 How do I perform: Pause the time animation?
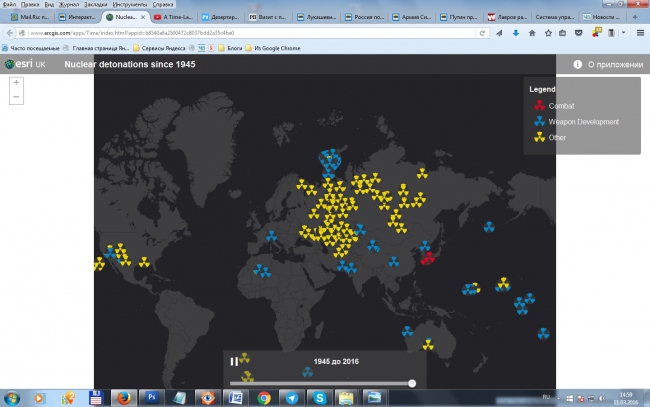coord(234,362)
